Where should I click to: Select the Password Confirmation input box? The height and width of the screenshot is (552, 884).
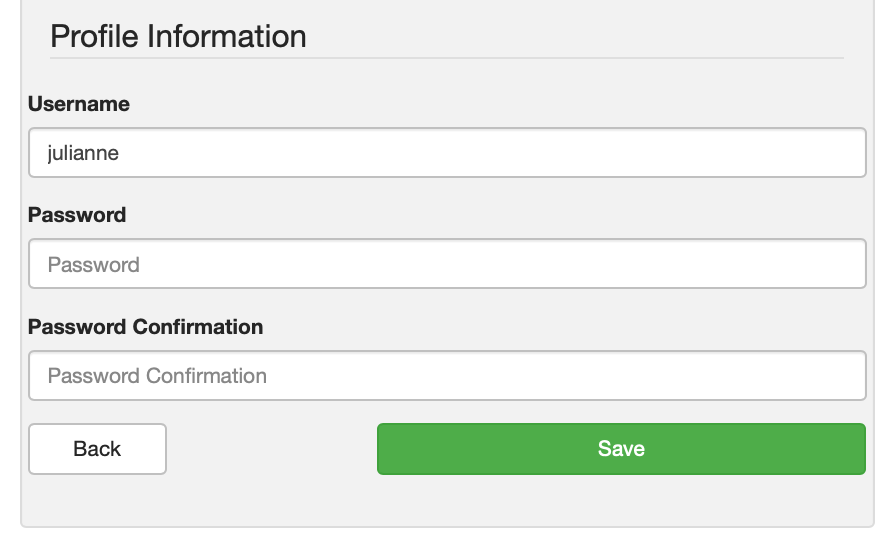pyautogui.click(x=447, y=376)
